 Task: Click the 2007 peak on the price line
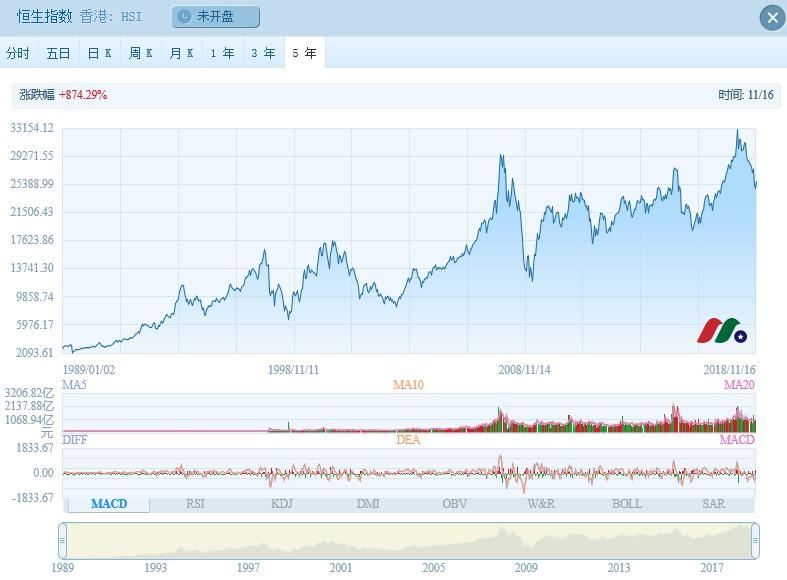(x=501, y=157)
